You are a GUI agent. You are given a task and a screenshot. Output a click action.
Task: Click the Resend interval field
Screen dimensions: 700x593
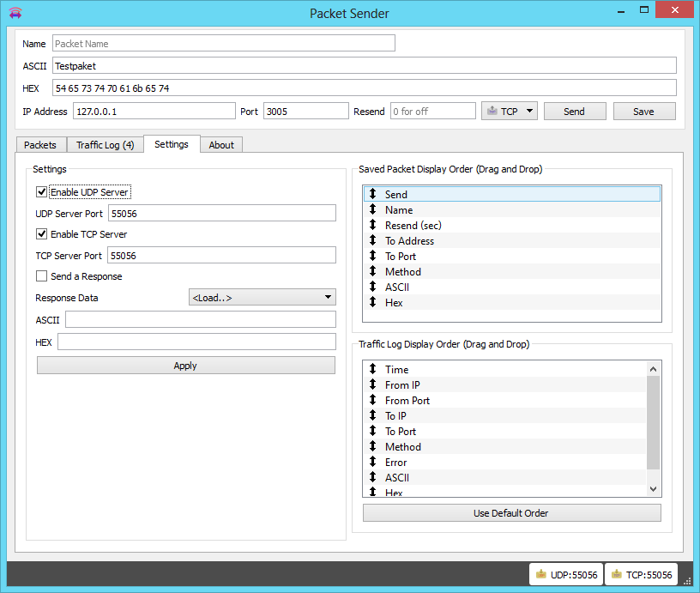click(433, 112)
